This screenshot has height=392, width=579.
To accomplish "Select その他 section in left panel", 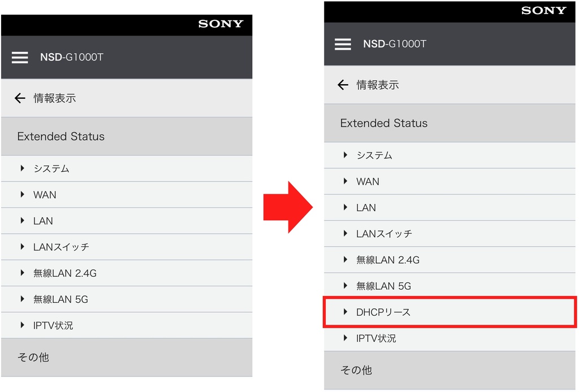I will [127, 358].
